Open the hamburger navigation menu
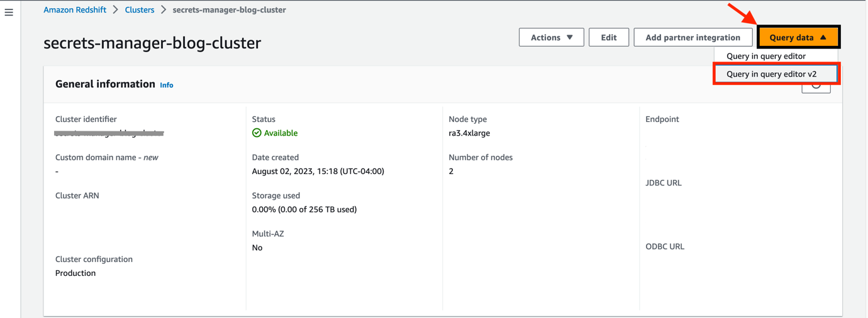868x318 pixels. click(9, 12)
